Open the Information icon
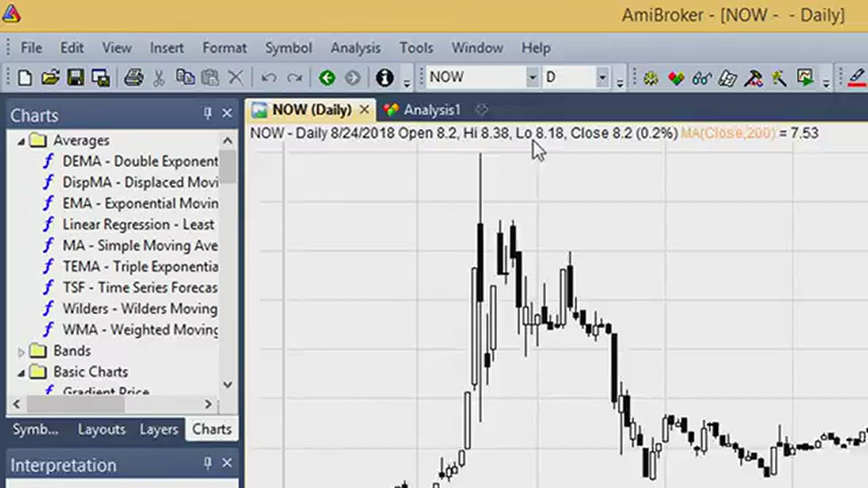The height and width of the screenshot is (488, 868). pyautogui.click(x=385, y=78)
